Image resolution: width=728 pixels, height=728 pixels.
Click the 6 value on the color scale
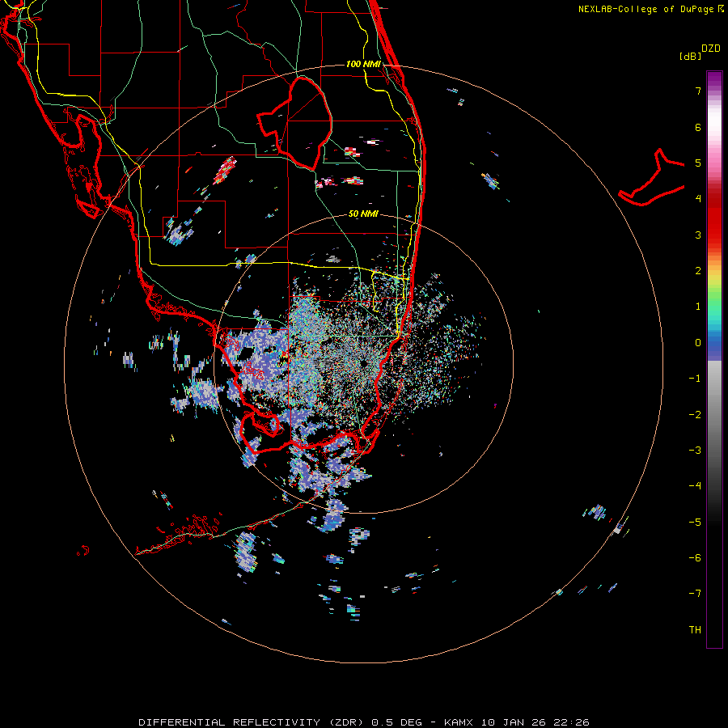point(698,127)
